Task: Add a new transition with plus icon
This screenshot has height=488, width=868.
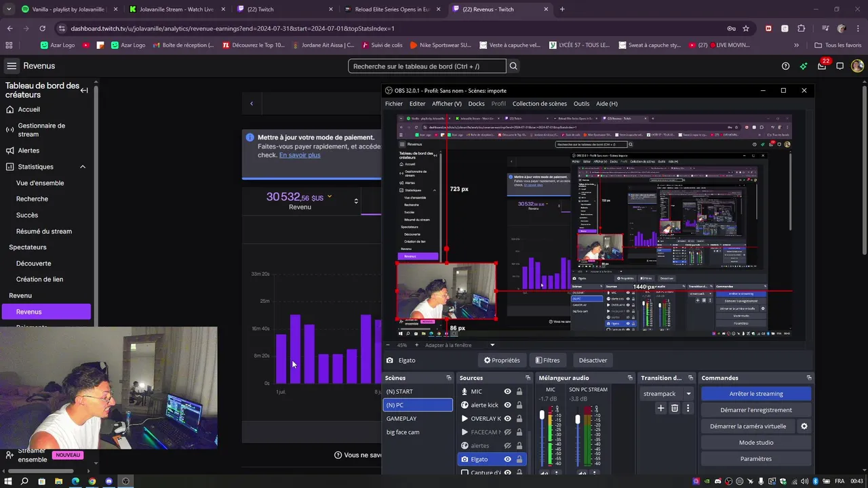Action: 660,408
